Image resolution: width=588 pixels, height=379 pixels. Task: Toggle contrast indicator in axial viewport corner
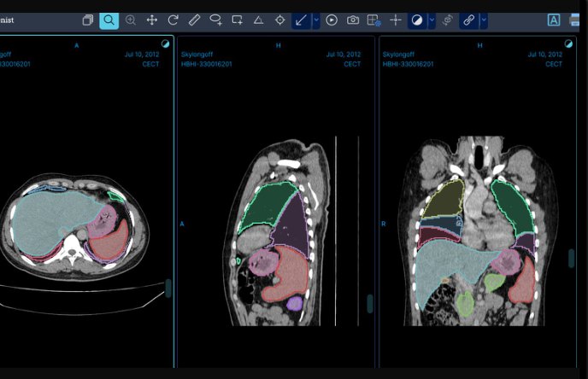point(166,44)
